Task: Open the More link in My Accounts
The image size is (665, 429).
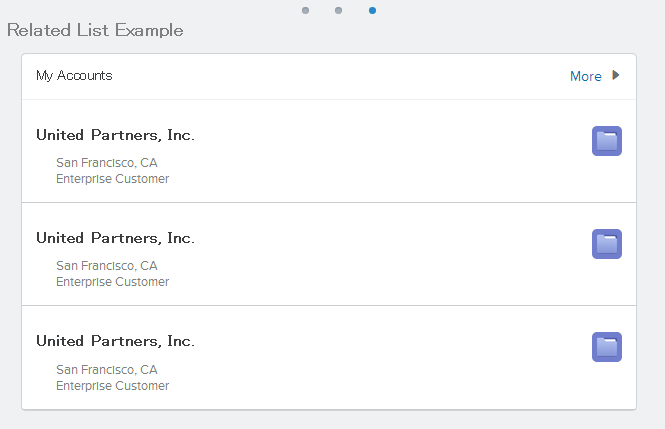Action: click(586, 76)
